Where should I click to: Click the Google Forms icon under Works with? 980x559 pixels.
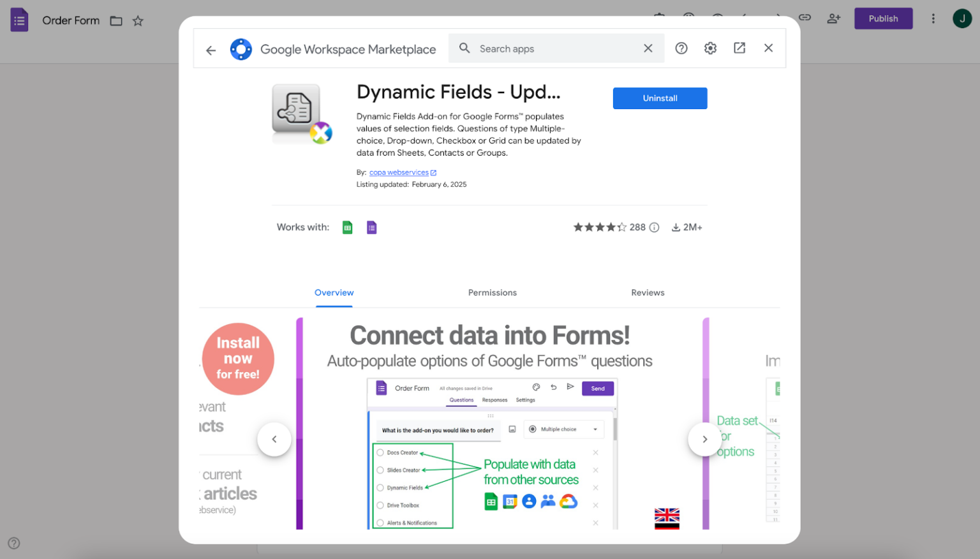[x=371, y=227]
